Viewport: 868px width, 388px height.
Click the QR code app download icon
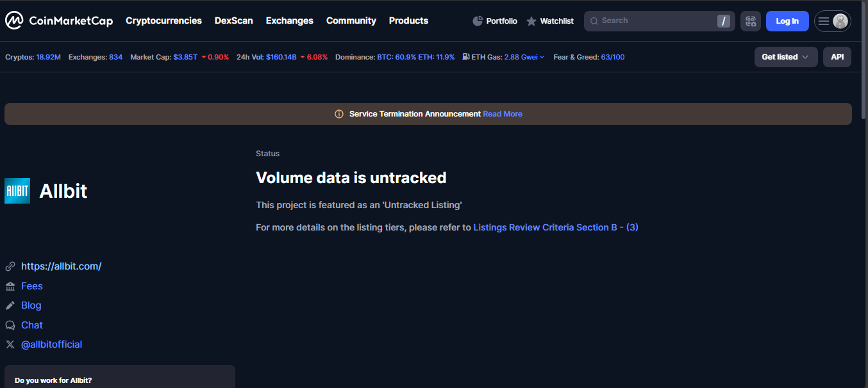click(x=751, y=21)
